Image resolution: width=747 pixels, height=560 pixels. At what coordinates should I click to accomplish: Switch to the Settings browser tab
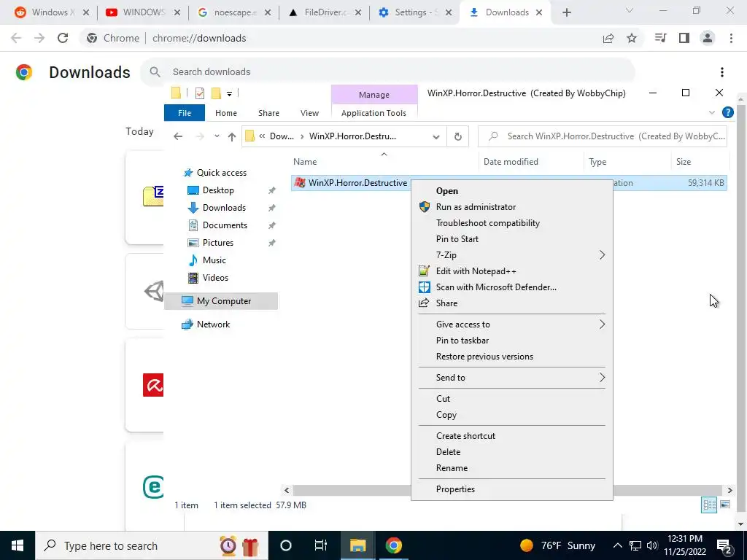click(x=415, y=12)
